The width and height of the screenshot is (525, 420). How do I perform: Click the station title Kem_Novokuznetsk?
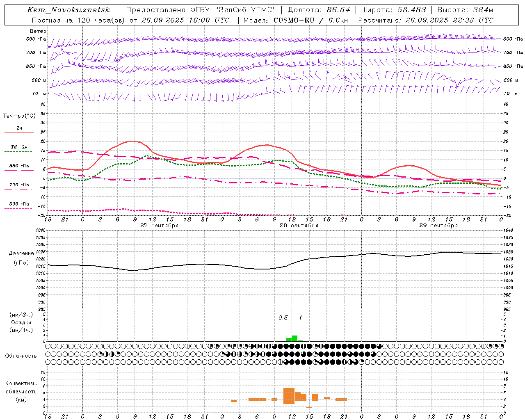pos(68,10)
